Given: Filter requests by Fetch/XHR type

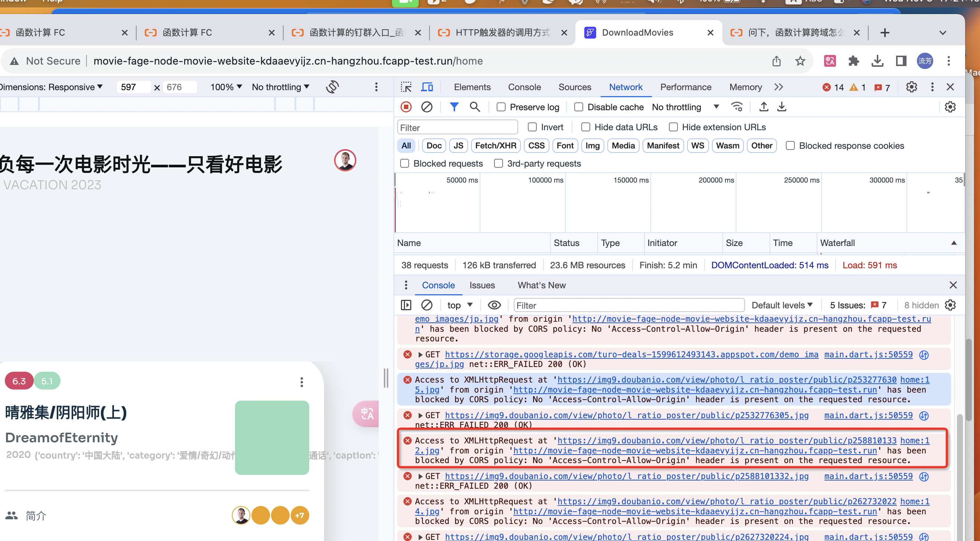Looking at the screenshot, I should click(495, 145).
